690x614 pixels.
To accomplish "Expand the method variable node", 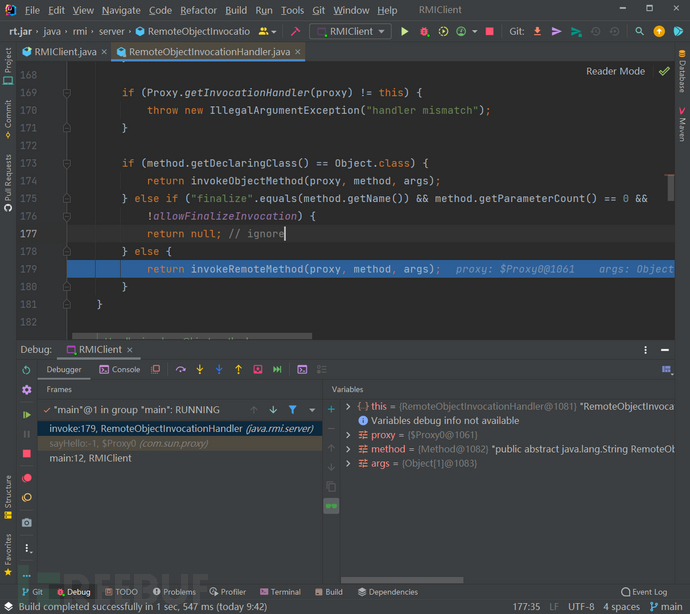I will [348, 449].
